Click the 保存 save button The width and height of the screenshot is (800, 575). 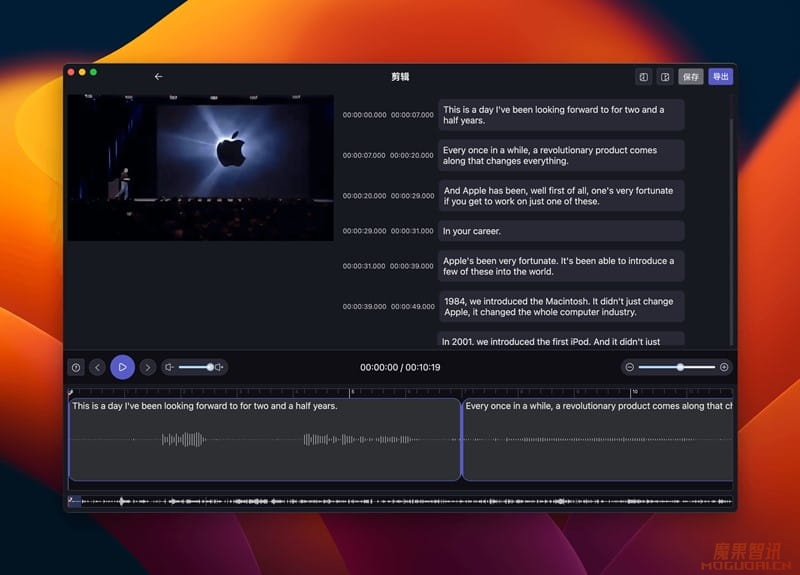coord(691,77)
